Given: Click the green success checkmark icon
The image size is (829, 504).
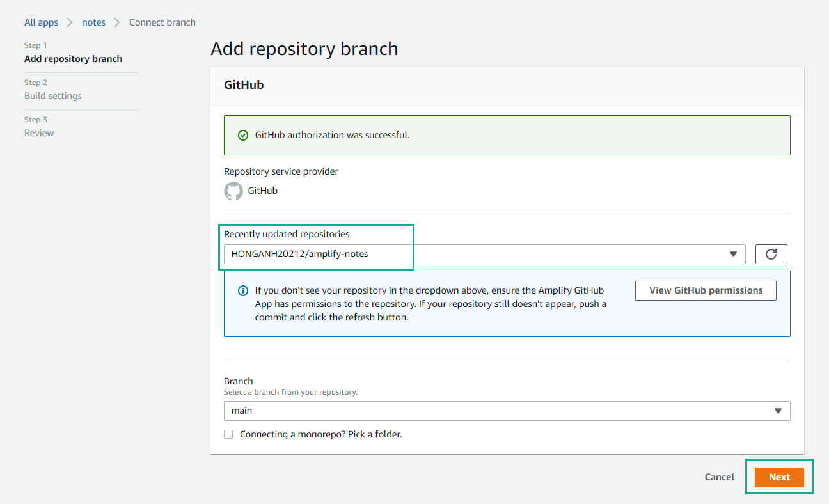Looking at the screenshot, I should 242,136.
